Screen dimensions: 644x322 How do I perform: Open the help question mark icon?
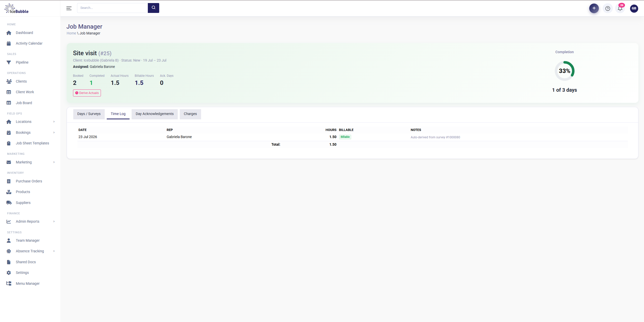coord(608,8)
